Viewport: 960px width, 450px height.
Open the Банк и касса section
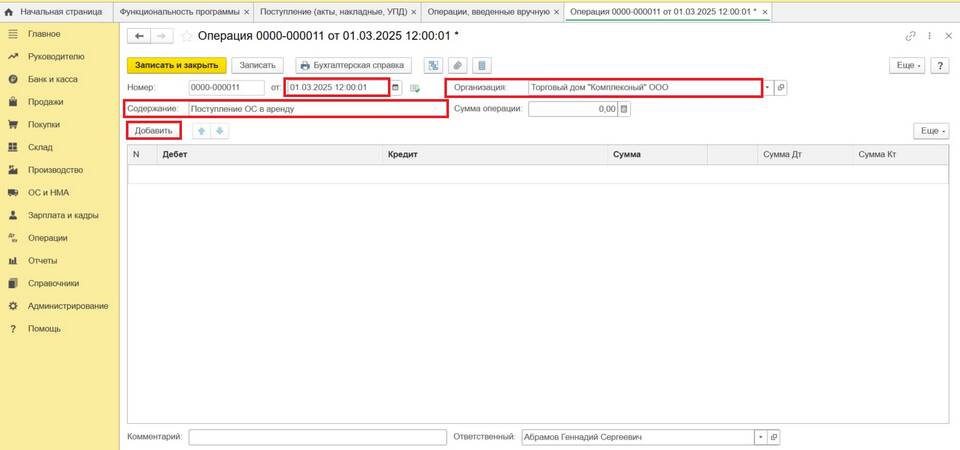click(x=52, y=79)
